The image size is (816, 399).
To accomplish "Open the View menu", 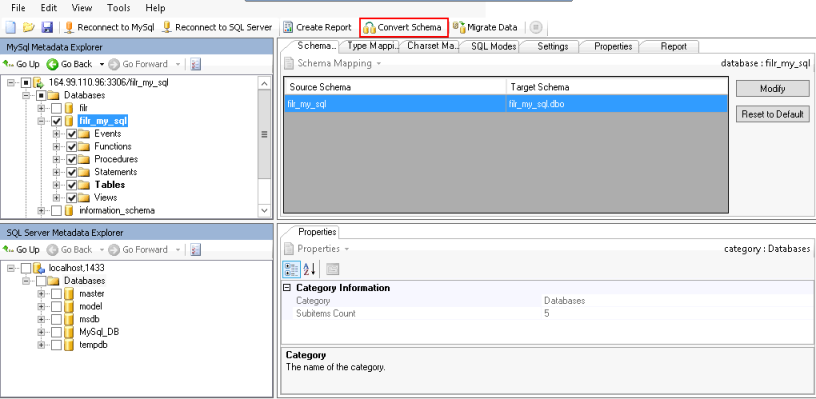I will pyautogui.click(x=82, y=8).
